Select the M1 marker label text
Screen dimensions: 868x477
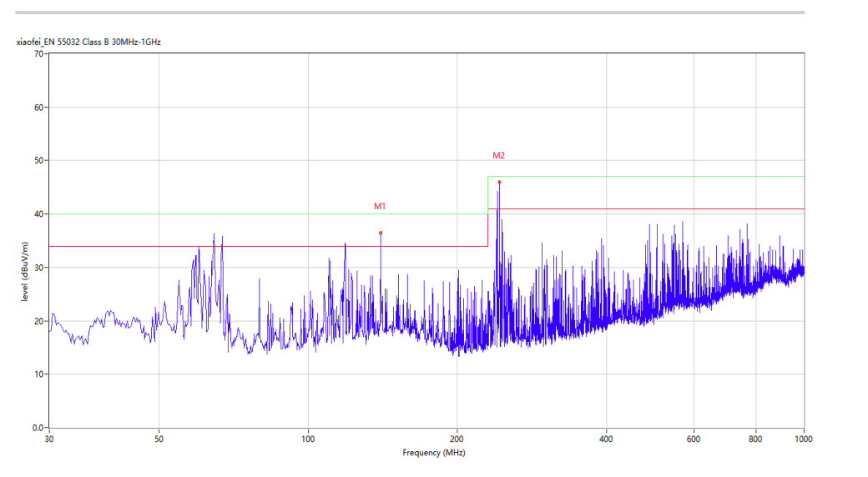pos(380,206)
